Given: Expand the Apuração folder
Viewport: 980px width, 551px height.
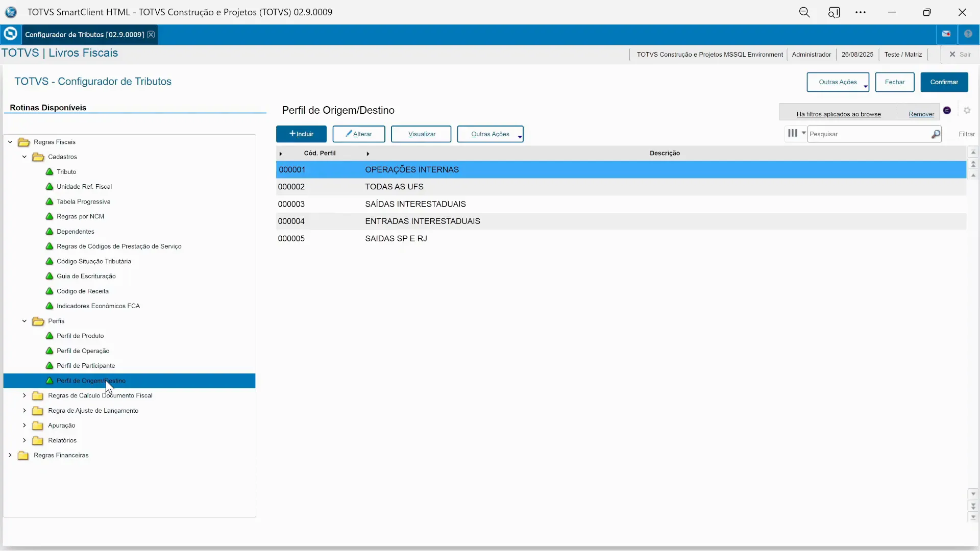Looking at the screenshot, I should point(24,425).
